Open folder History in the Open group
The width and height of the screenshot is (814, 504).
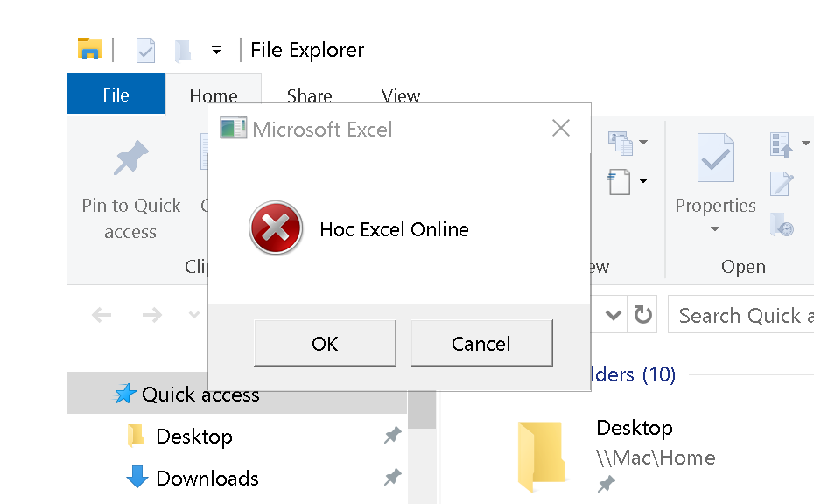point(780,227)
